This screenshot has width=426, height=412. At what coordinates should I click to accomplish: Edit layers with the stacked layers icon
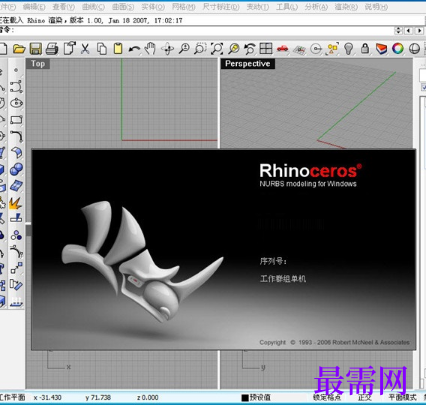(381, 49)
